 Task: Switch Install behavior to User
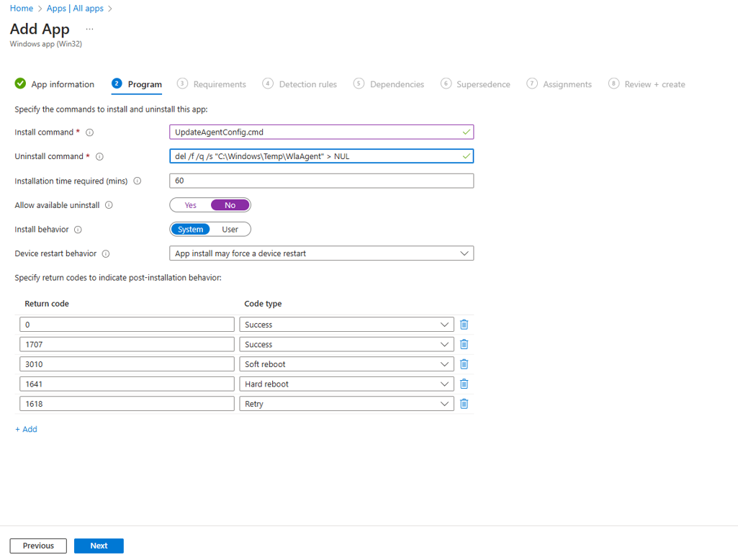(230, 229)
